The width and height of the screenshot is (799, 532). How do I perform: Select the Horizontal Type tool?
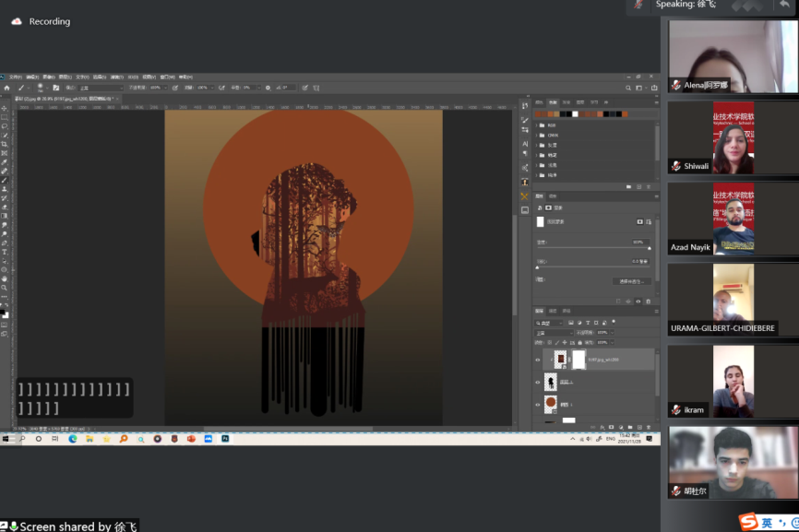pyautogui.click(x=5, y=252)
